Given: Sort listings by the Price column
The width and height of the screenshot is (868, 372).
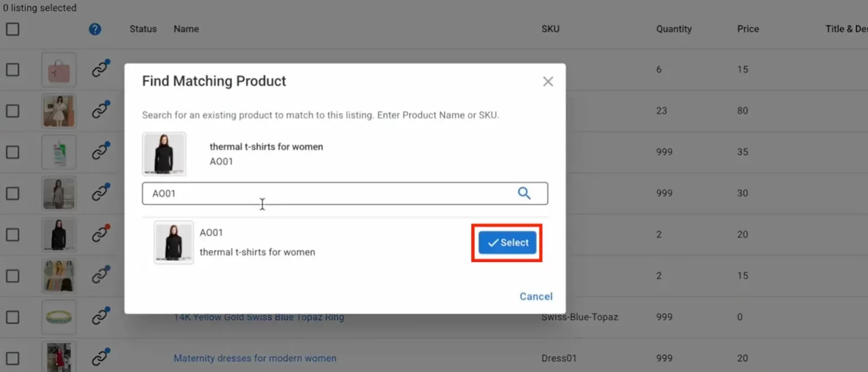Looking at the screenshot, I should 748,29.
